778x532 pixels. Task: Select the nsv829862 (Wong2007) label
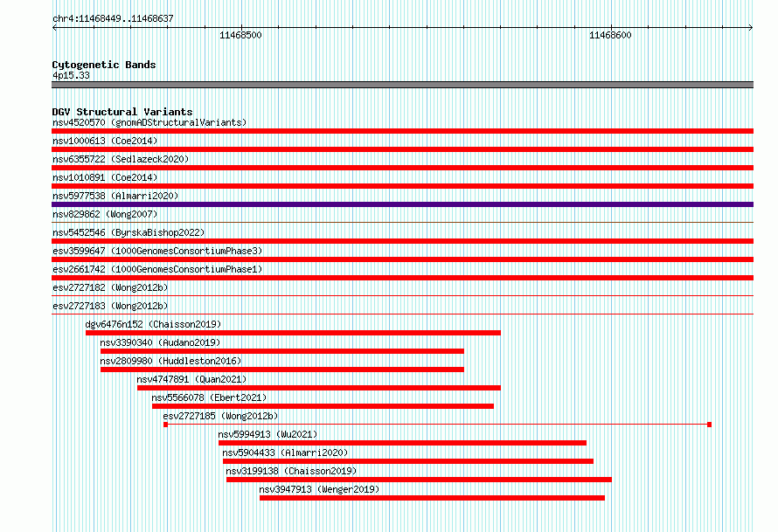[105, 214]
